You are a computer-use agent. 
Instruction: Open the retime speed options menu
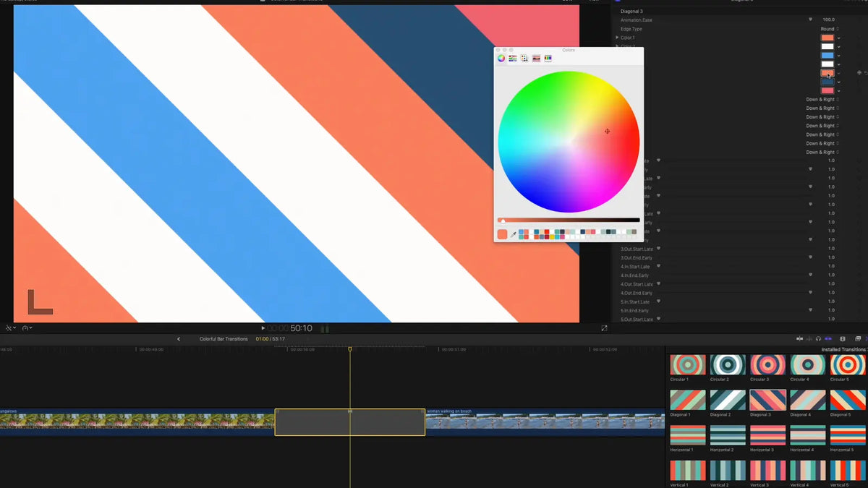click(x=27, y=328)
